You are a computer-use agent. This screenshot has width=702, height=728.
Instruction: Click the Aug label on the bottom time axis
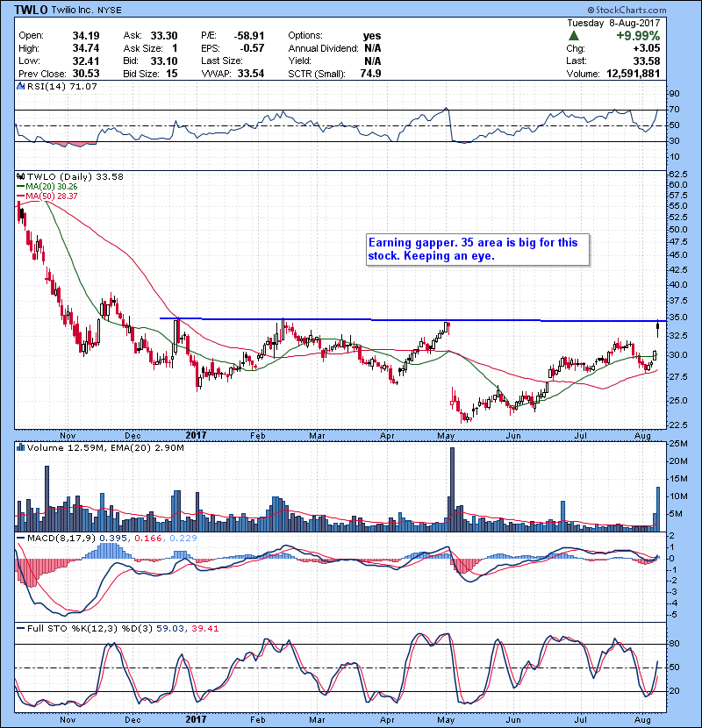tap(642, 719)
